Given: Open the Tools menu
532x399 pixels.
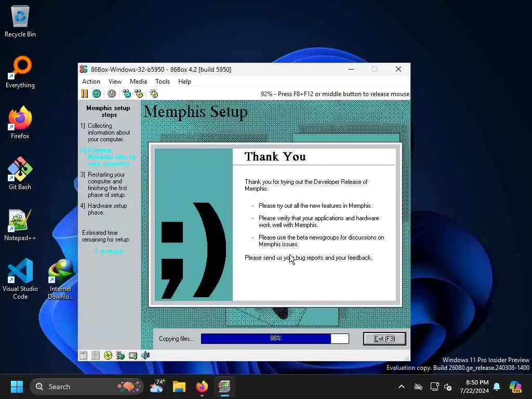Looking at the screenshot, I should (x=163, y=82).
